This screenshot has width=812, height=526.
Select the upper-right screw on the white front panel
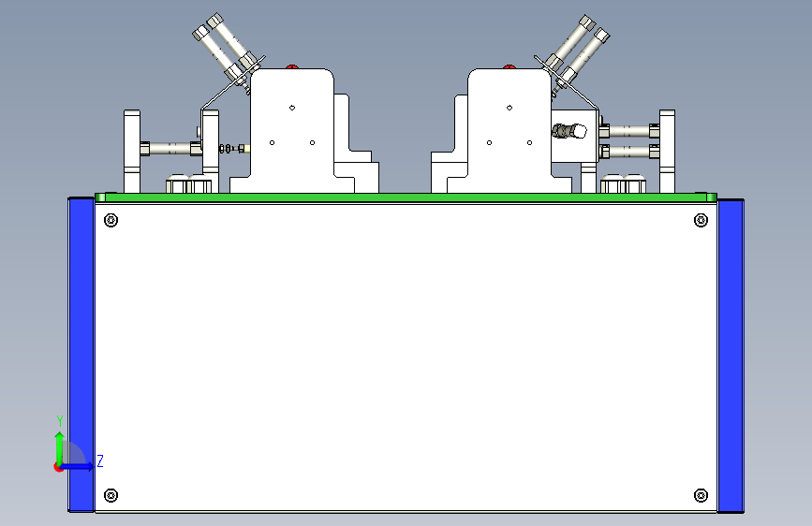click(x=701, y=221)
